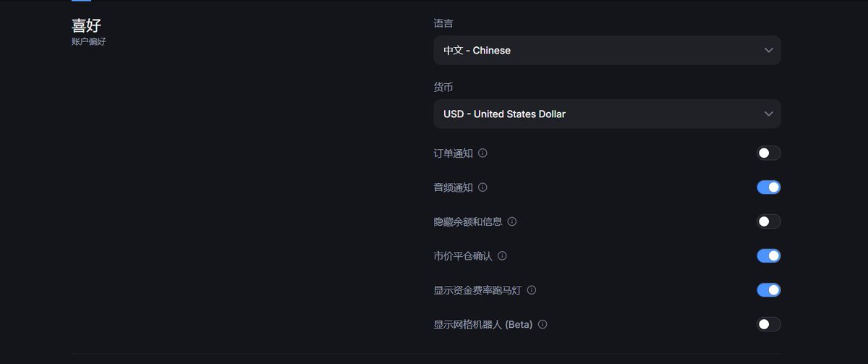868x364 pixels.
Task: Click info icon next to 订单通知
Action: click(482, 153)
